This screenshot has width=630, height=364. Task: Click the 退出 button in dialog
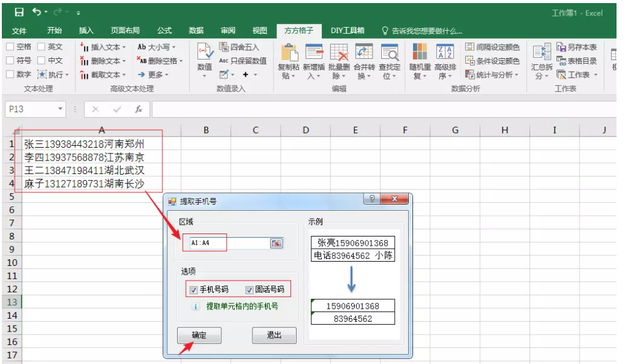coord(274,335)
